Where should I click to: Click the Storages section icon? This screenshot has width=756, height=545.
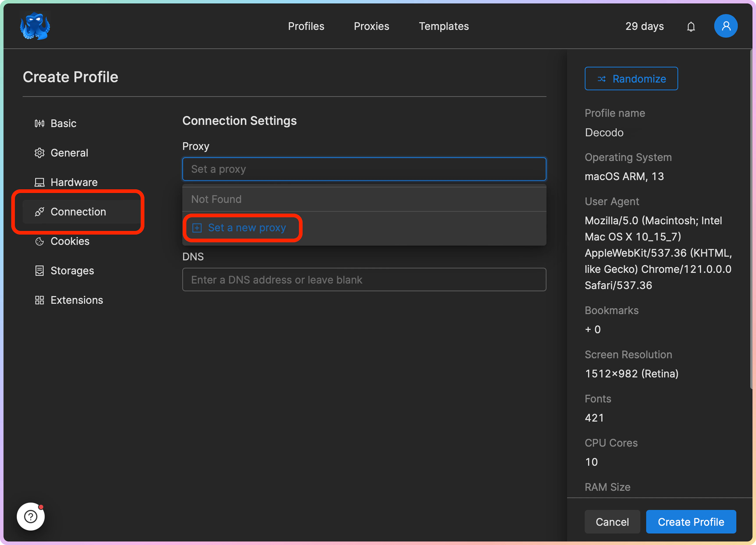click(39, 271)
